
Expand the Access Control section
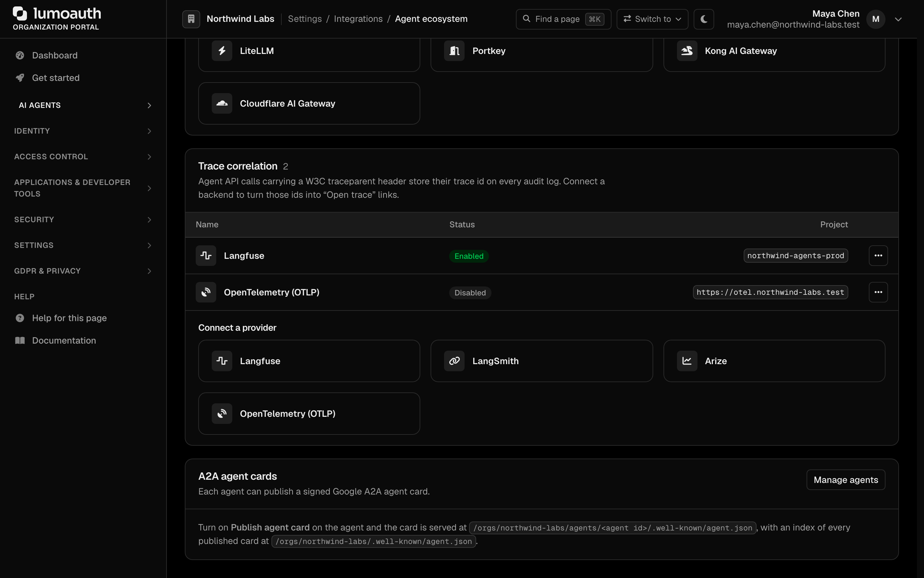coord(83,157)
